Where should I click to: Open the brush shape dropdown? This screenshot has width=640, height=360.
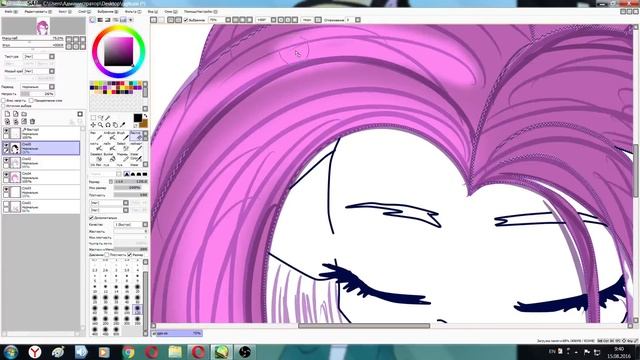tap(126, 203)
